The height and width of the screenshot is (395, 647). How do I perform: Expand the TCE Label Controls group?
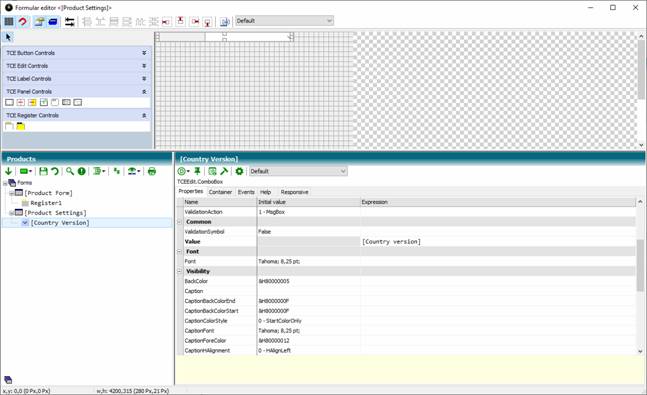coord(144,78)
